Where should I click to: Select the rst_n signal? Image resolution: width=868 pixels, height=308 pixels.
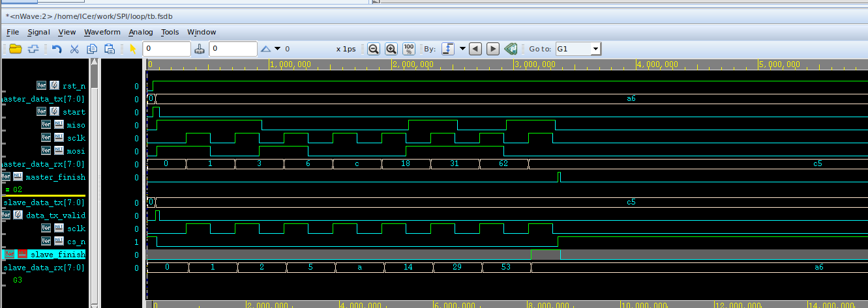point(74,86)
